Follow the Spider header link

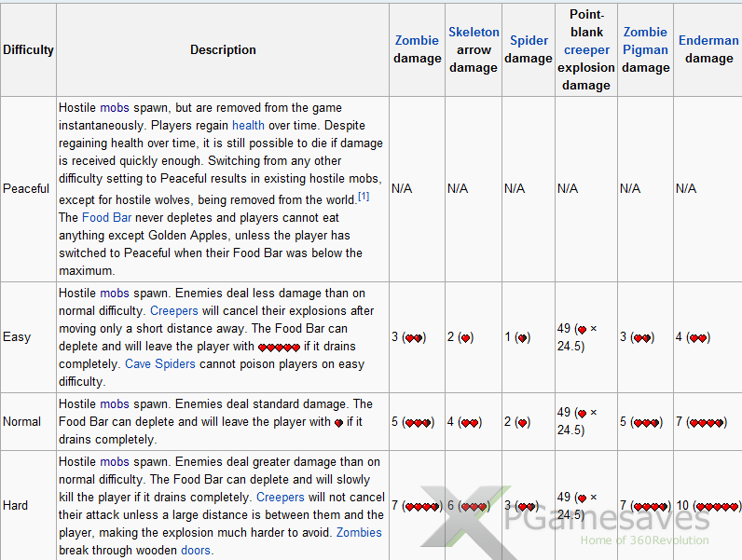click(x=529, y=41)
